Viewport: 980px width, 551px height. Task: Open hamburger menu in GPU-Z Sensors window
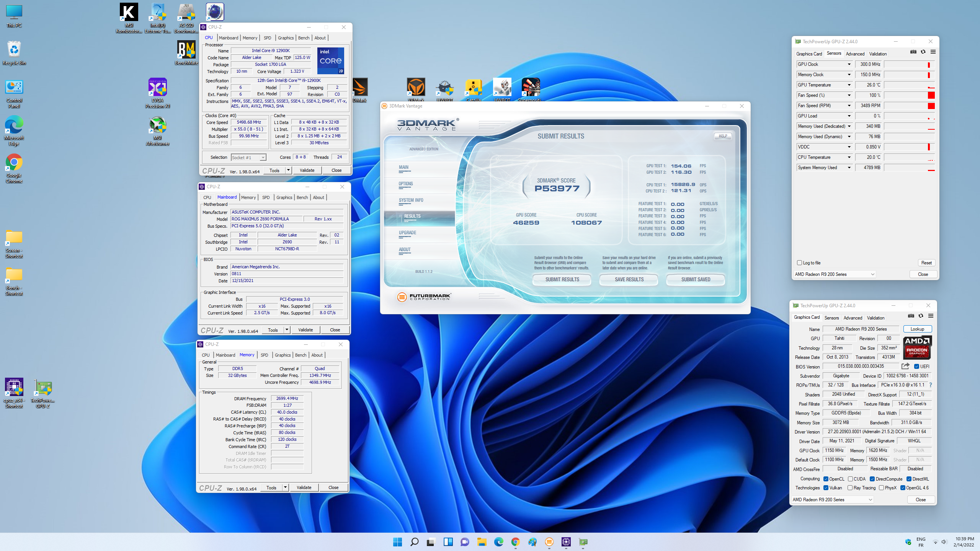click(933, 52)
